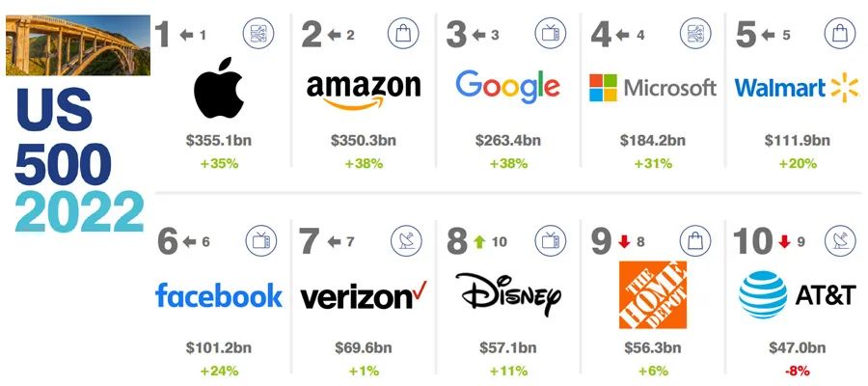
Task: Click satellite dish icon in Verizon card
Action: coord(403,240)
